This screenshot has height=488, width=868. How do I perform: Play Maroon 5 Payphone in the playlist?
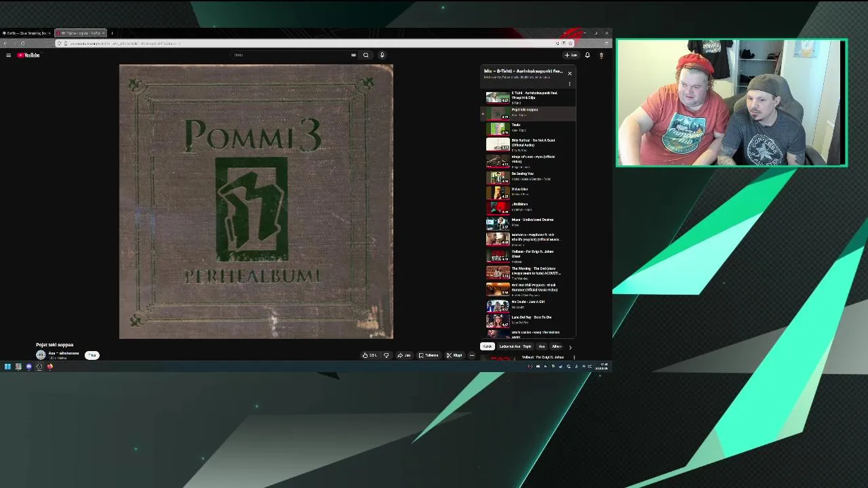[528, 239]
